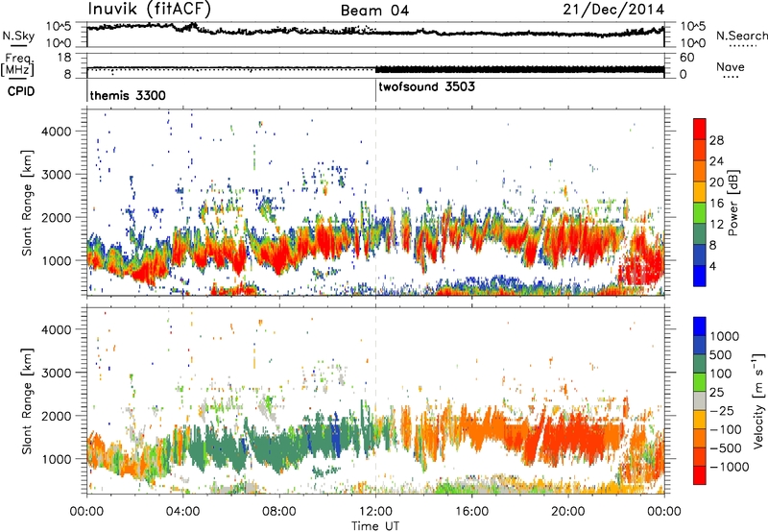This screenshot has height=532, width=768.
Task: Click the 4000 tick on power panel axis
Action: coord(56,132)
